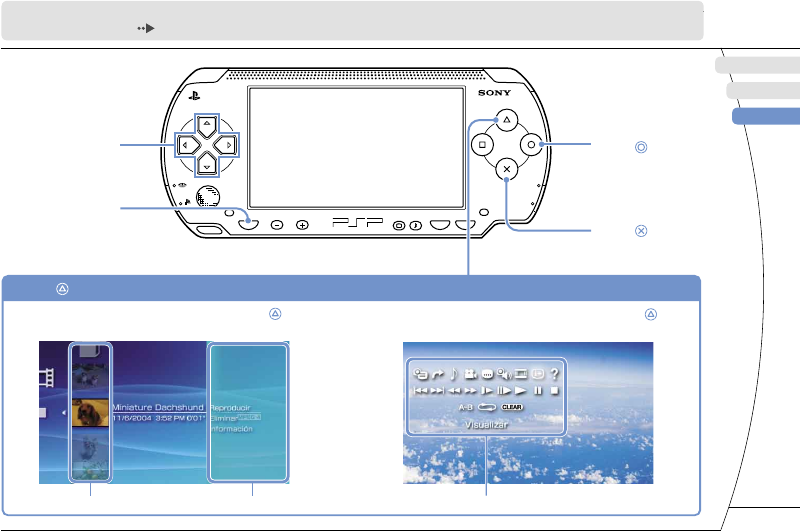Click the analog stick on the PSP
800x531 pixels.
[208, 196]
